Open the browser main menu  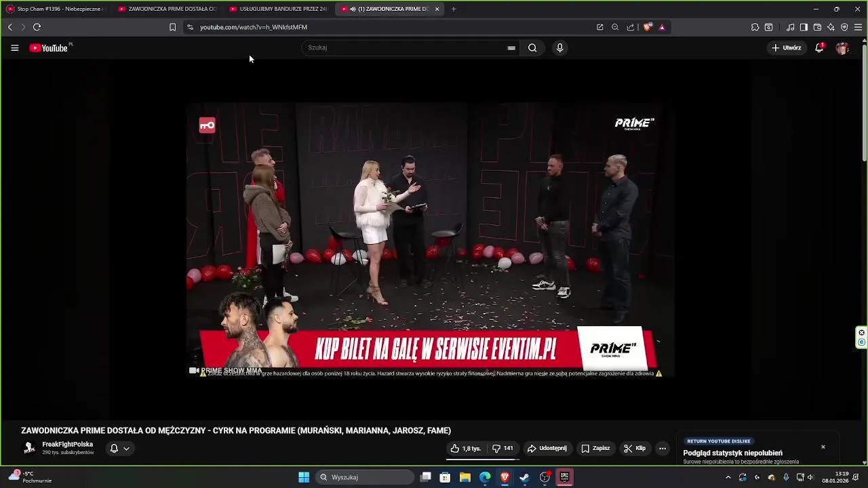(858, 27)
